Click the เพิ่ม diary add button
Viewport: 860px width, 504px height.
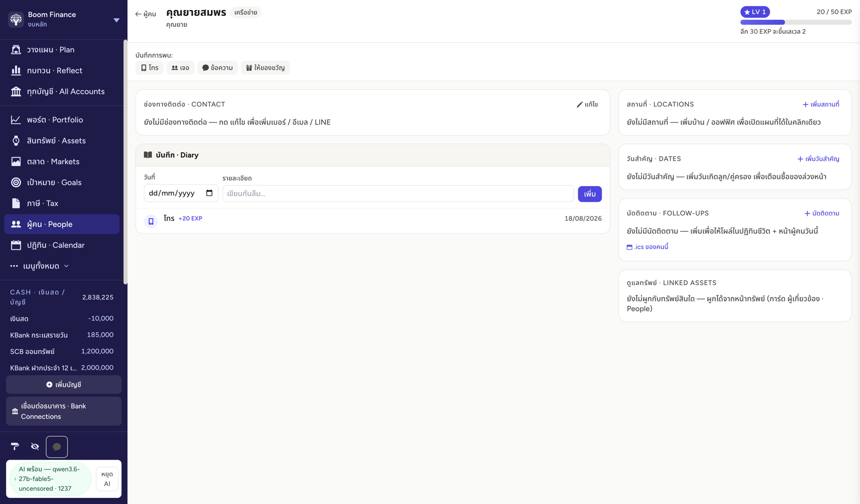[x=590, y=194]
